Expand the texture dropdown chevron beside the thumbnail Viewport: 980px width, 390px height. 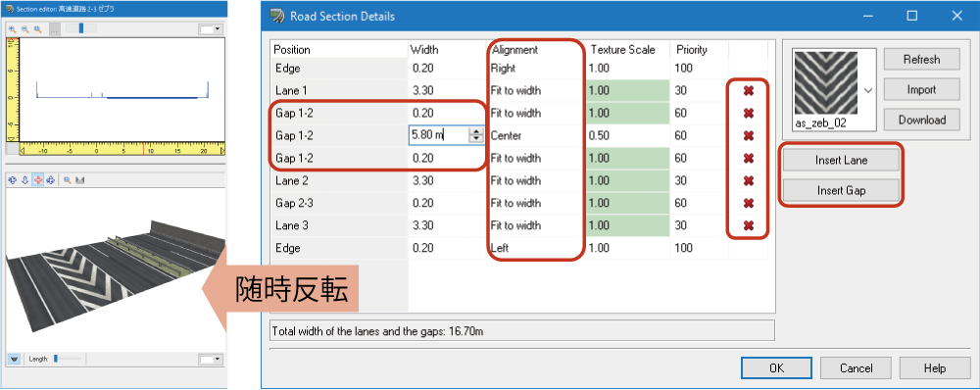(868, 90)
